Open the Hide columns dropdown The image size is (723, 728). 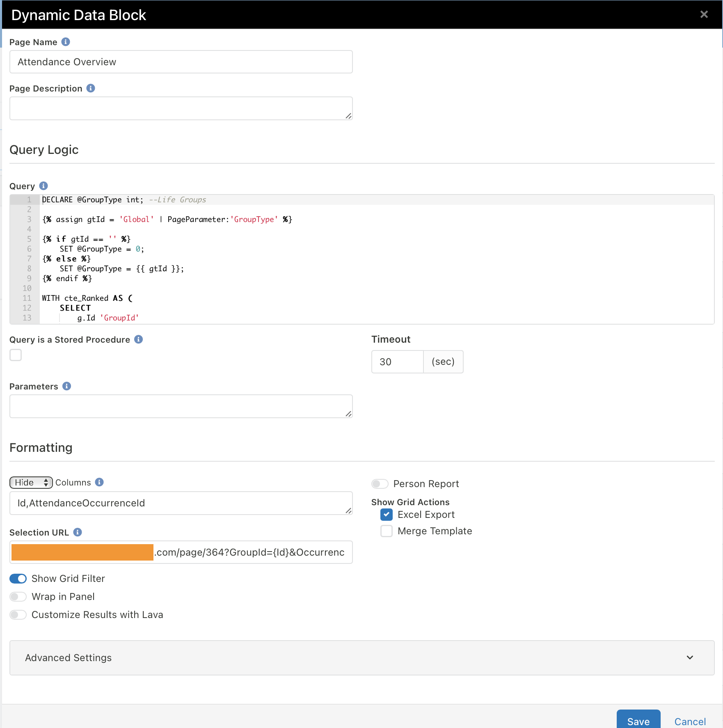click(31, 483)
